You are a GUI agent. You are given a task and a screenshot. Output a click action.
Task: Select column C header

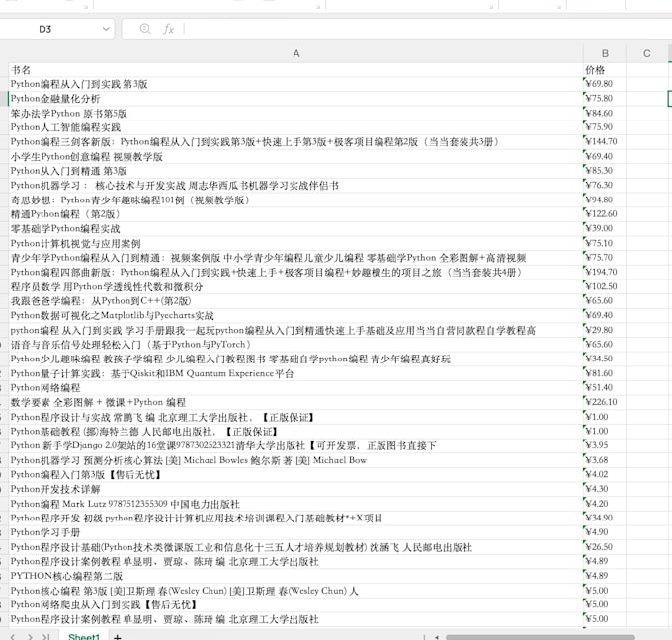click(646, 53)
